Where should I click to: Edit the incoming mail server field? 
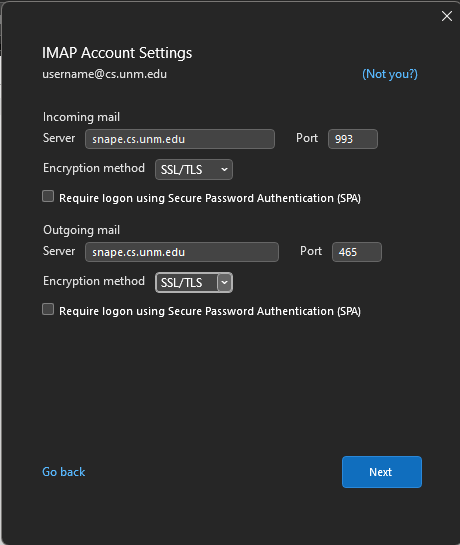tap(180, 139)
